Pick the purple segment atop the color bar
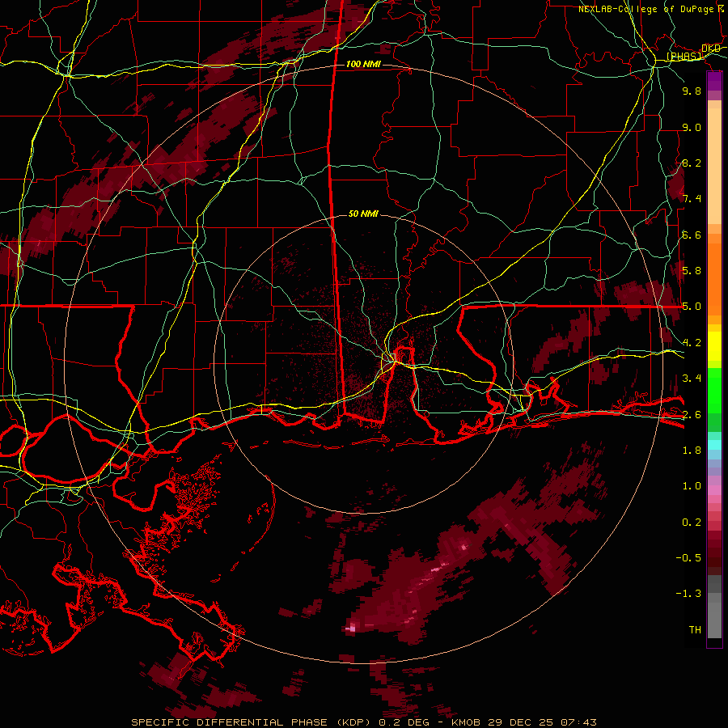The height and width of the screenshot is (728, 728). [x=714, y=81]
